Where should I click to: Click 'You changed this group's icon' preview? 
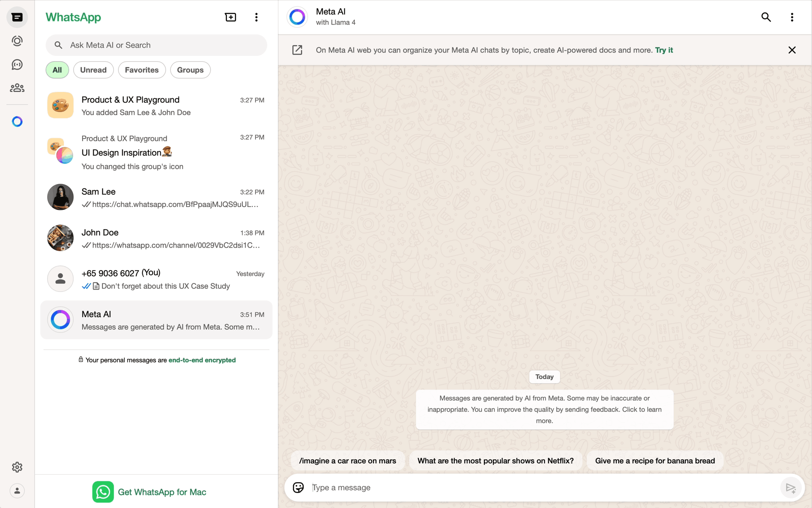point(132,167)
